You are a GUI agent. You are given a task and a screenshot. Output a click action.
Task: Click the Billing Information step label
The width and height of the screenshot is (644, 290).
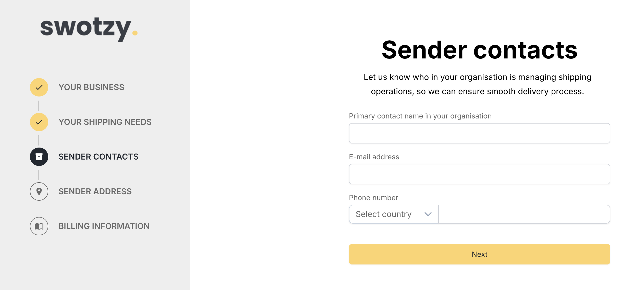click(104, 226)
